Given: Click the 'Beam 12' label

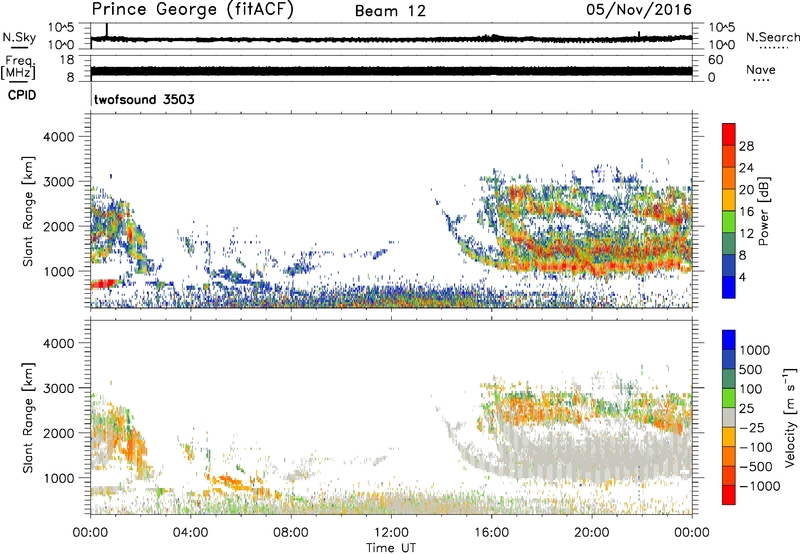Looking at the screenshot, I should pos(390,11).
